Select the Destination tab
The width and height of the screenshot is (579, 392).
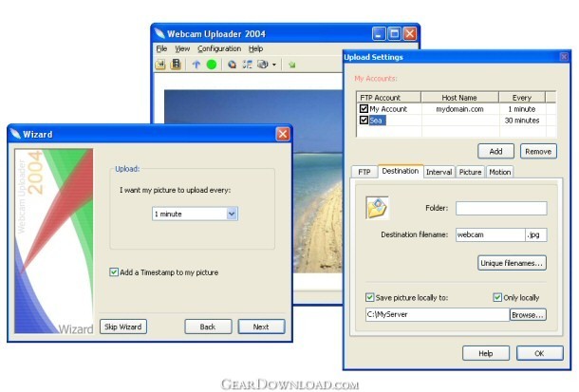click(401, 171)
